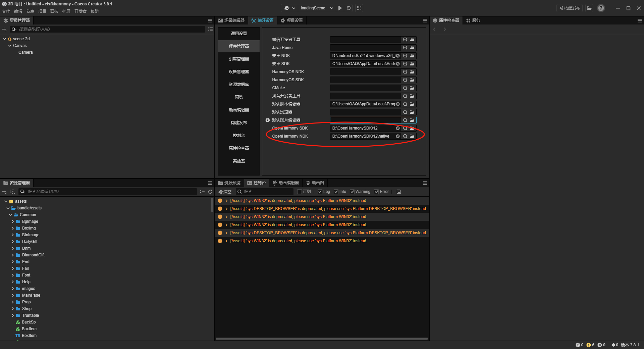Screen dimensions: 644x349
Task: Open the loadingScene scene dropdown
Action: [317, 8]
